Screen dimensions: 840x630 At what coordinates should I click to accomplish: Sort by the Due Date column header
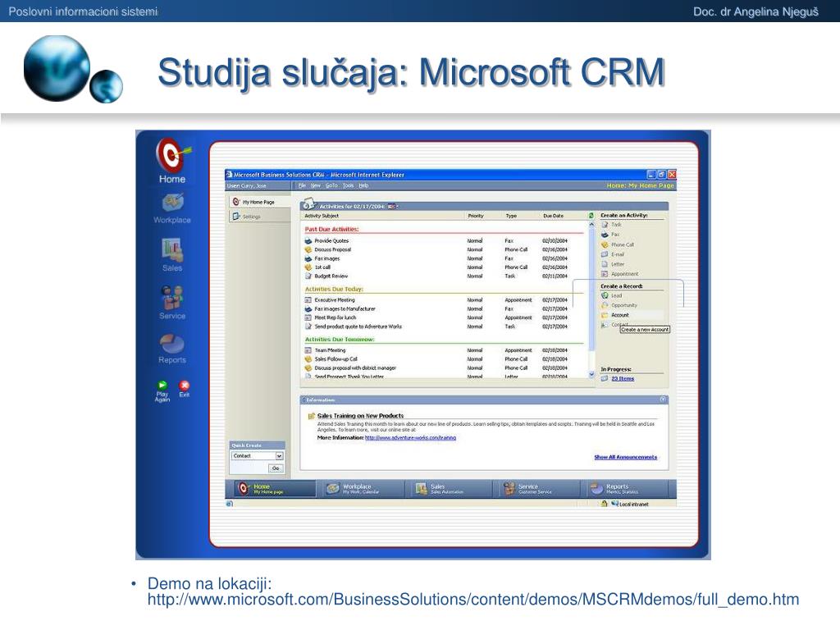554,216
